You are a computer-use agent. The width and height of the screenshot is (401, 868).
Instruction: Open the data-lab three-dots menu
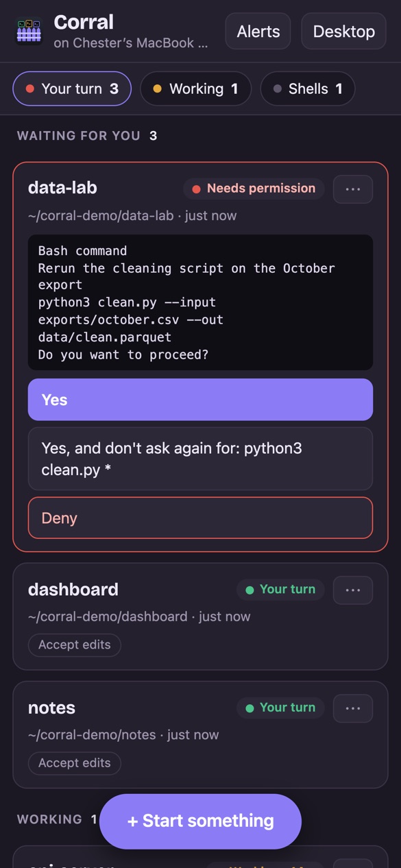tap(353, 189)
